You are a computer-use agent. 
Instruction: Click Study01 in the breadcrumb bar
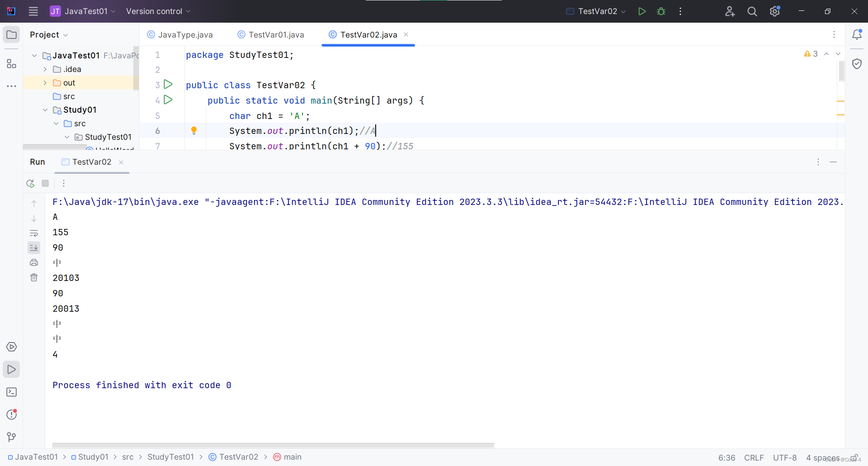(x=90, y=457)
